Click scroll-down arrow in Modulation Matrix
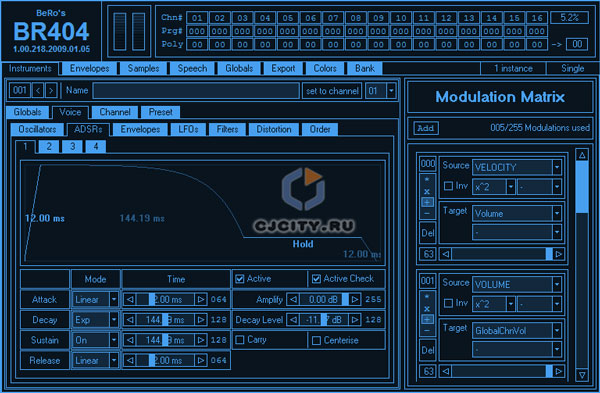Screen dimensions: 600x393 (x=582, y=375)
